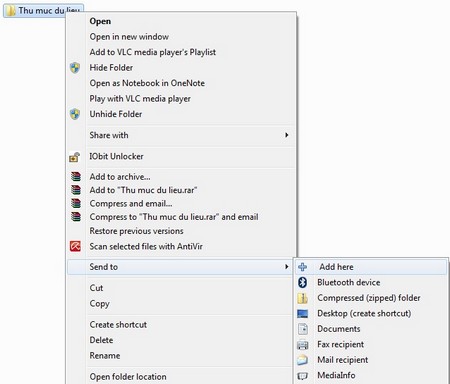Click the IObit Unlocker padlock icon
The width and height of the screenshot is (450, 384).
pyautogui.click(x=75, y=157)
